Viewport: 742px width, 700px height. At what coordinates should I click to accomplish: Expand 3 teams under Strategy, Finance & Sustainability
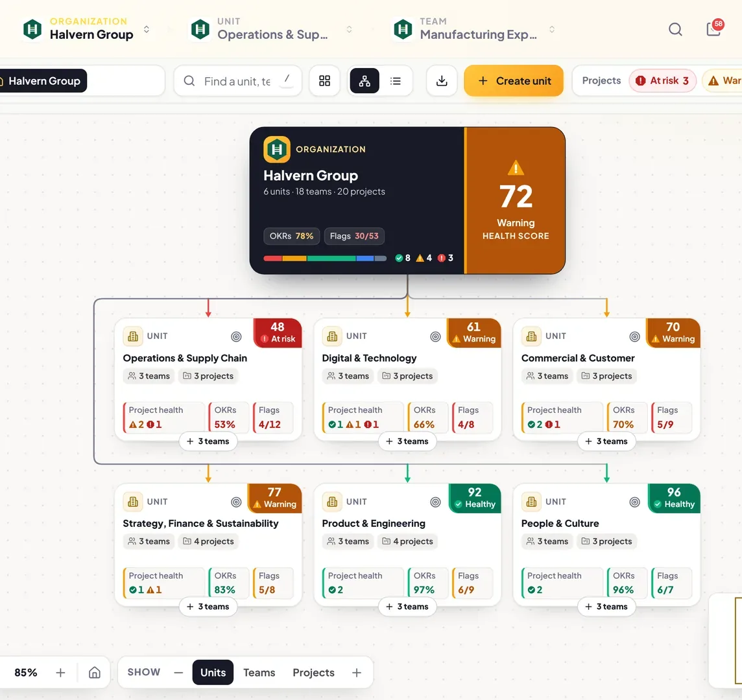(208, 607)
